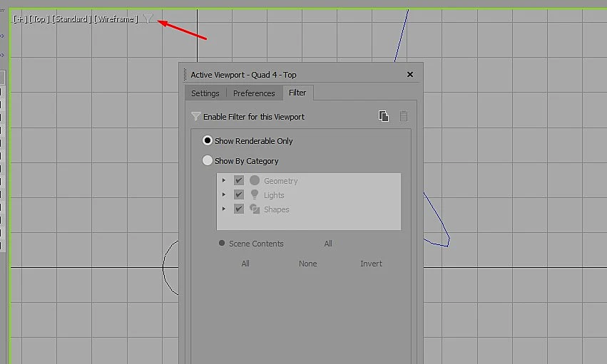Open the Preferences tab
This screenshot has width=607, height=364.
click(x=254, y=93)
